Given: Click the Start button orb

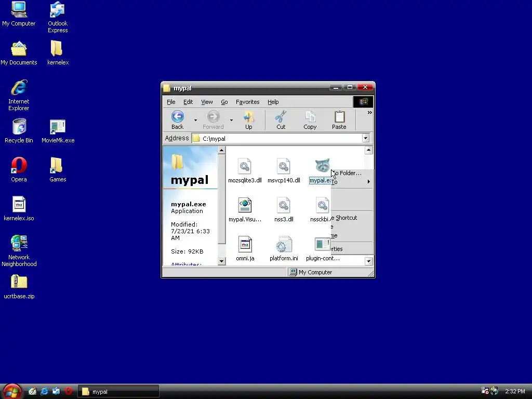Looking at the screenshot, I should (12, 391).
